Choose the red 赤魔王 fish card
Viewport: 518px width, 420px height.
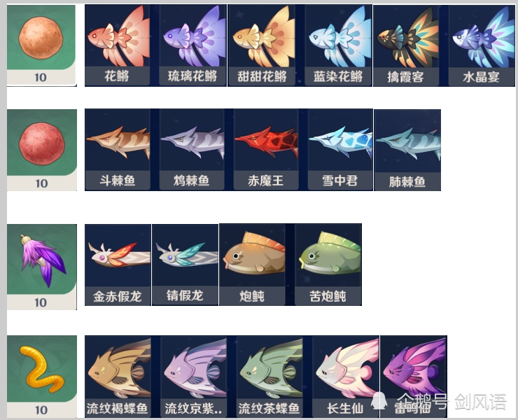266,150
